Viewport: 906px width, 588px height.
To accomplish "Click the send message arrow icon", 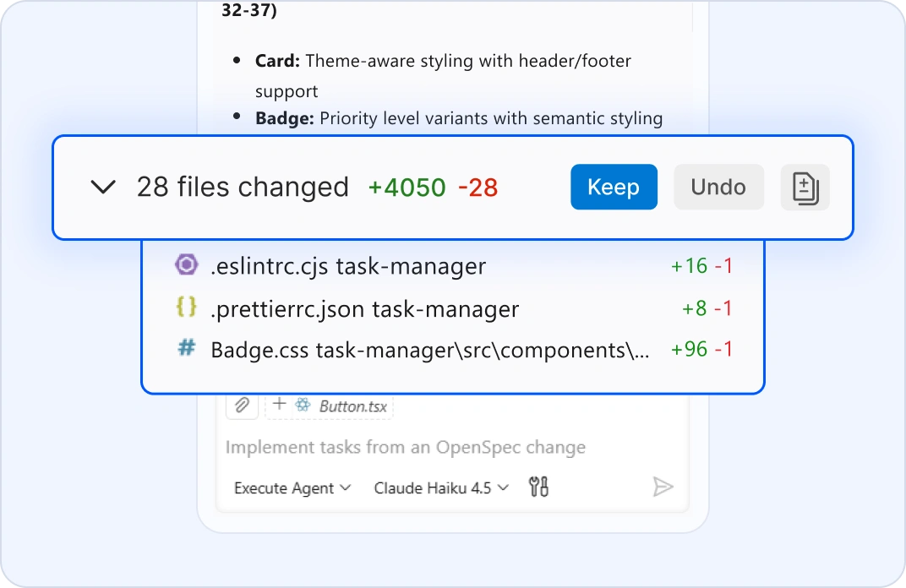I will (663, 487).
